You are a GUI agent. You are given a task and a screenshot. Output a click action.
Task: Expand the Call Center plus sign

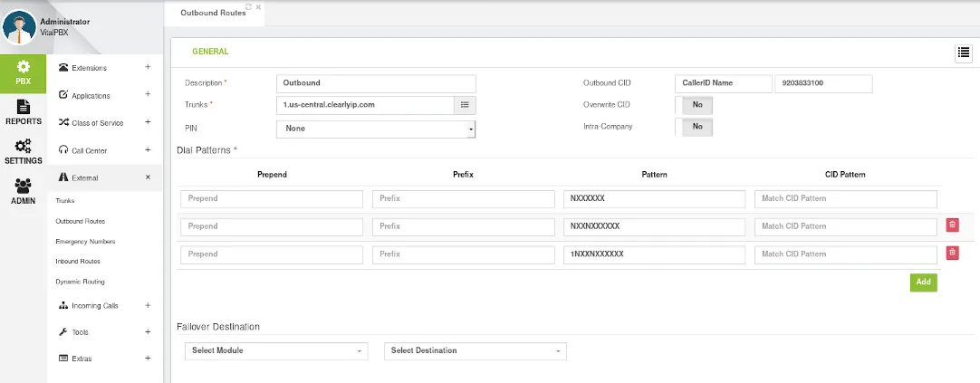click(x=148, y=149)
